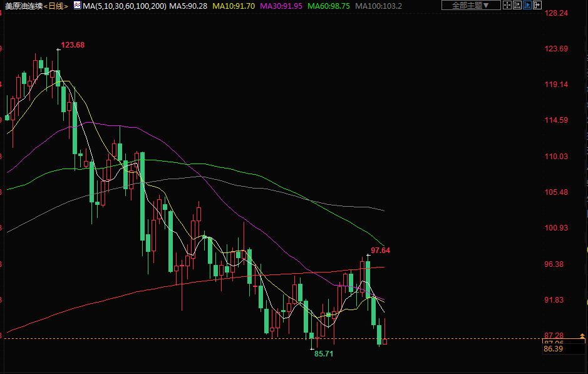This screenshot has width=588, height=374.
Task: Select the MA30:91.95 magenta legend label
Action: click(x=281, y=6)
